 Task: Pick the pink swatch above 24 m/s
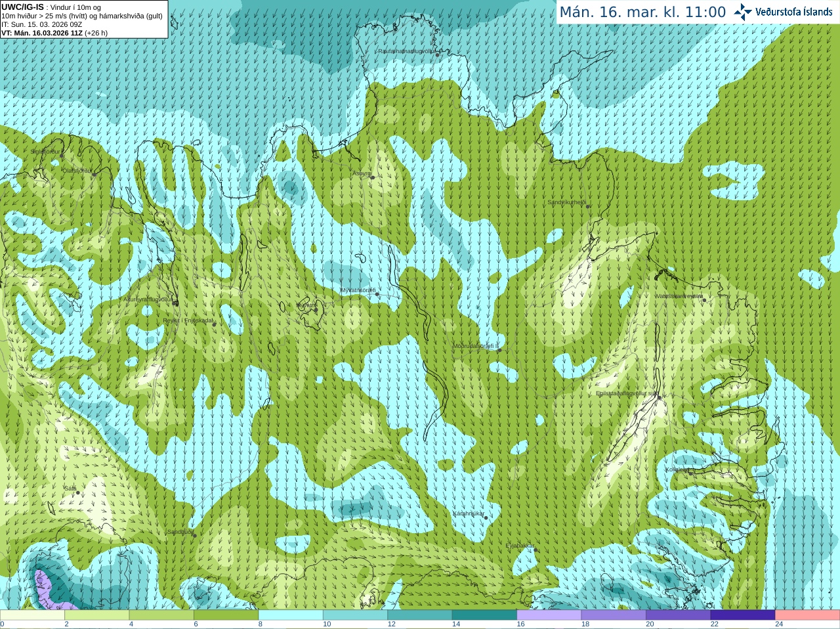(x=808, y=615)
